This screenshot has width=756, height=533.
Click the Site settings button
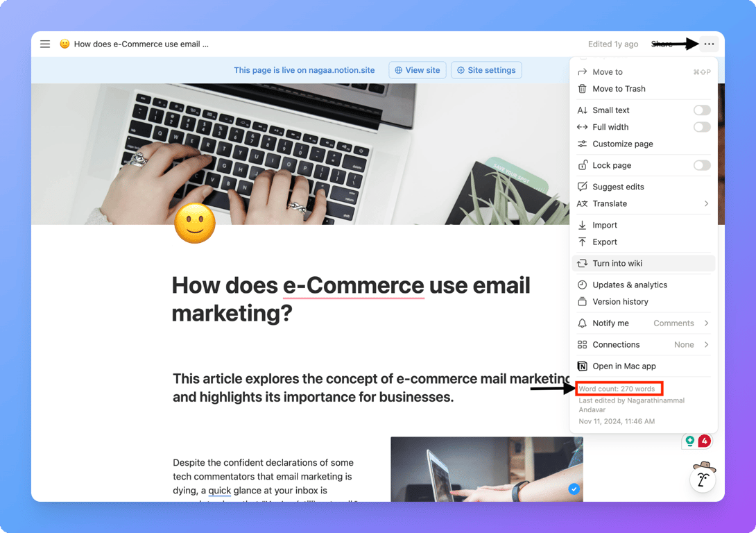pyautogui.click(x=486, y=70)
